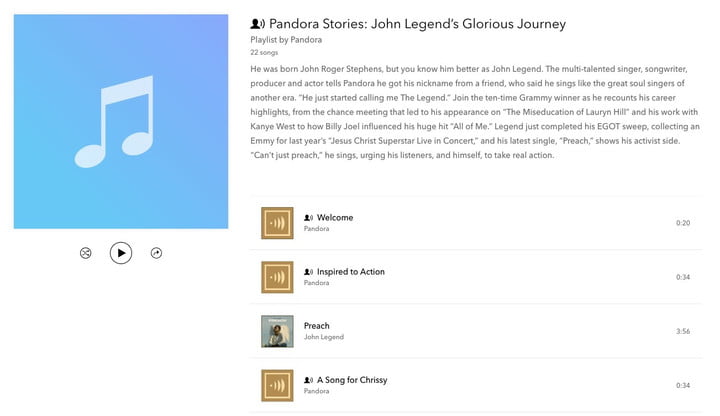Select the A Song for Chrissy title
The width and height of the screenshot is (720, 416).
point(352,380)
